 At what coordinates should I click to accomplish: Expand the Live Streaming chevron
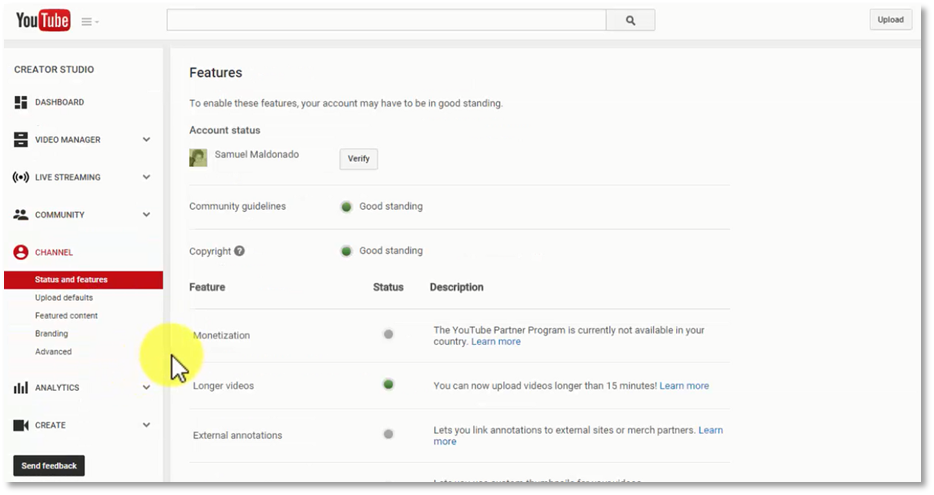(x=147, y=177)
